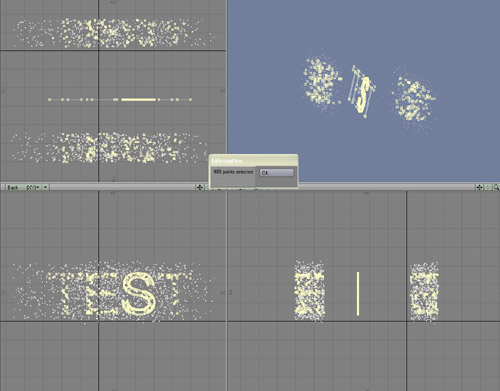Select the rotate view icon of the bottom-right viewport
This screenshot has width=500, height=391.
(488, 187)
